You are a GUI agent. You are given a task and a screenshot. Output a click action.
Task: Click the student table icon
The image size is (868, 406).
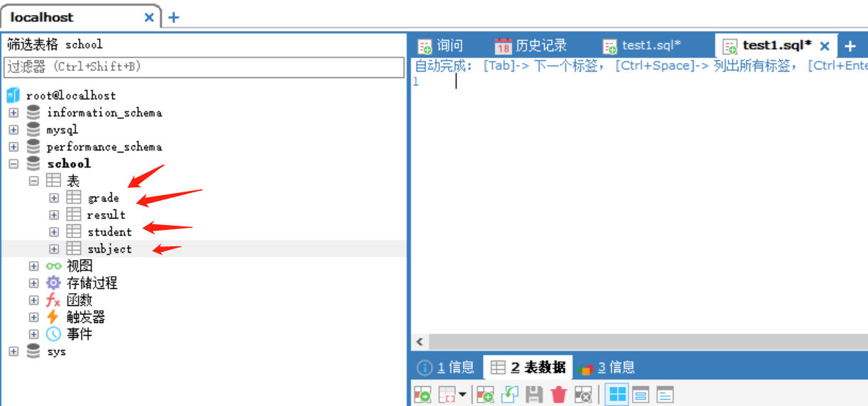pos(74,231)
